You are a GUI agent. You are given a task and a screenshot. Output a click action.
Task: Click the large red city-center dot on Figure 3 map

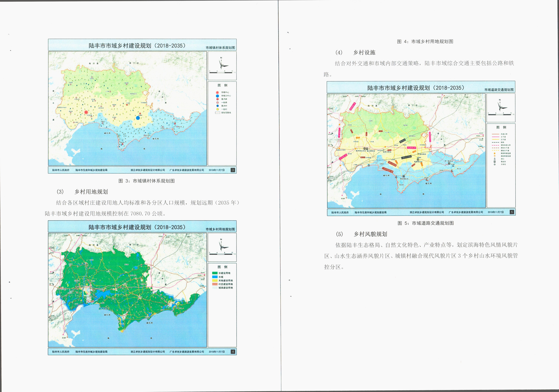pyautogui.click(x=86, y=112)
